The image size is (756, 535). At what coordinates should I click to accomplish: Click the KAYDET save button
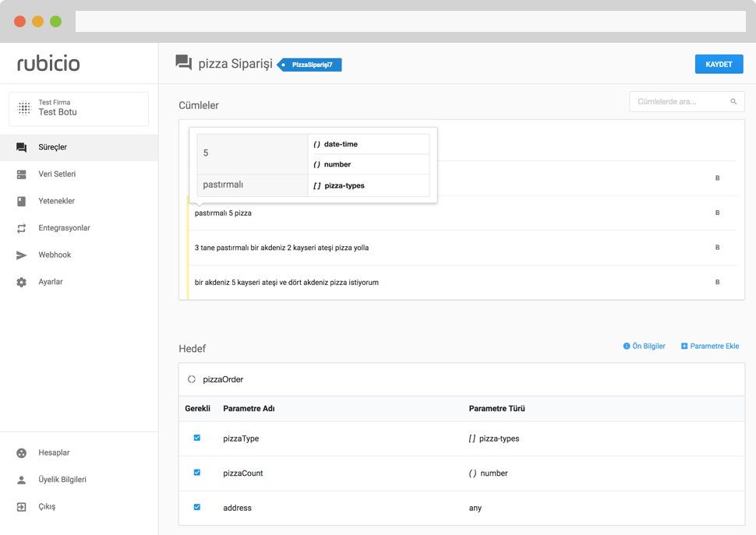(x=719, y=64)
